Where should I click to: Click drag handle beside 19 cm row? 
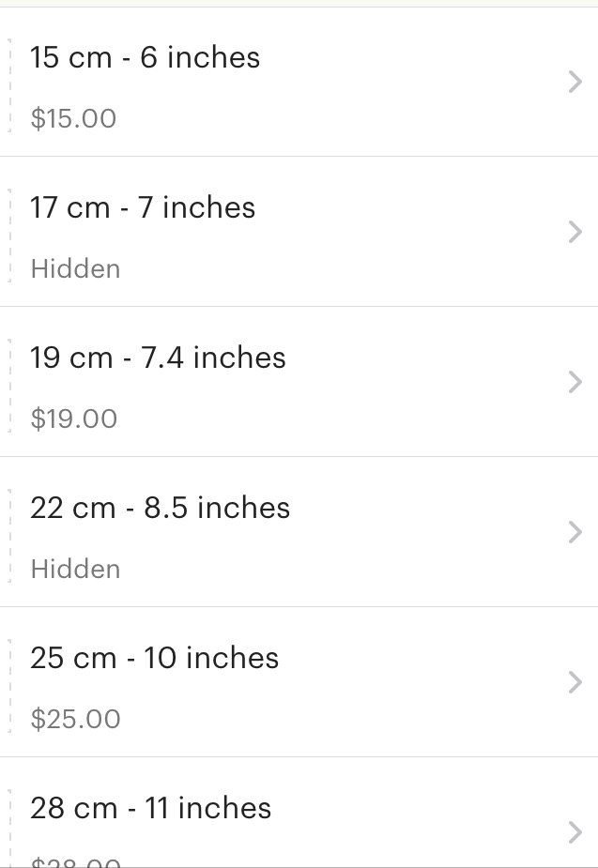pyautogui.click(x=9, y=386)
